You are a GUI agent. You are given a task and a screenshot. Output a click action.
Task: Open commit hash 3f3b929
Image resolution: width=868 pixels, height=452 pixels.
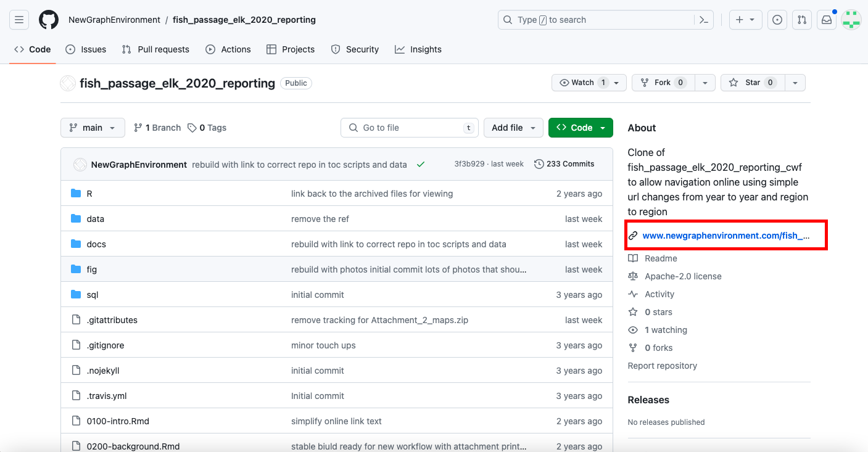tap(469, 164)
